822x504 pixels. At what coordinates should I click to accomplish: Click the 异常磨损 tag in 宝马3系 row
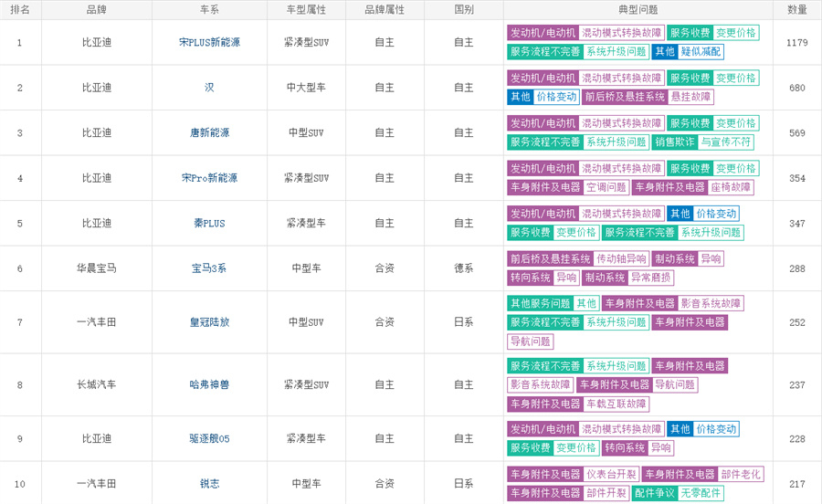[650, 278]
